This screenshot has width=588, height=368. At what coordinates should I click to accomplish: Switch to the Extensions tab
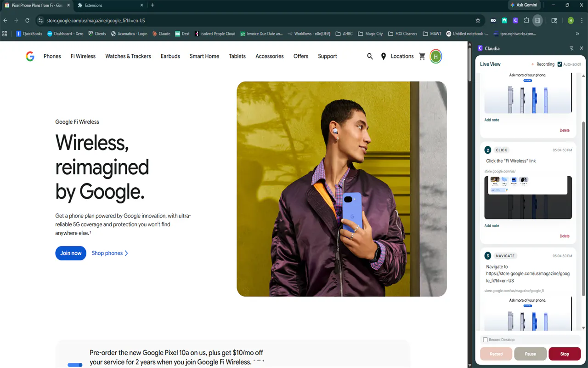(109, 6)
